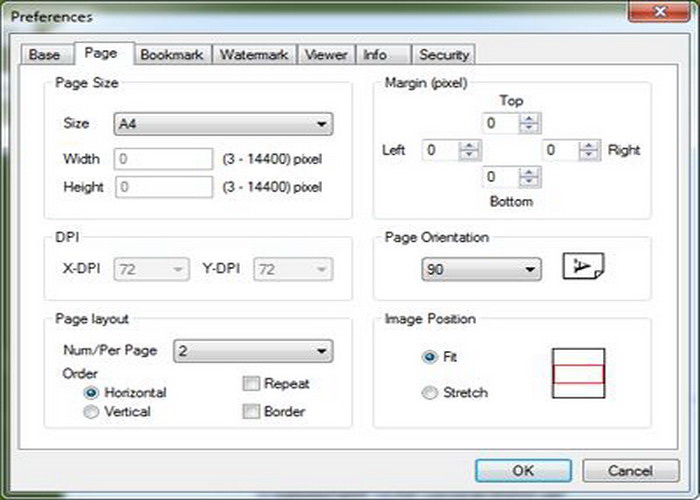Switch to the Info tab
The width and height of the screenshot is (700, 500).
coord(383,55)
